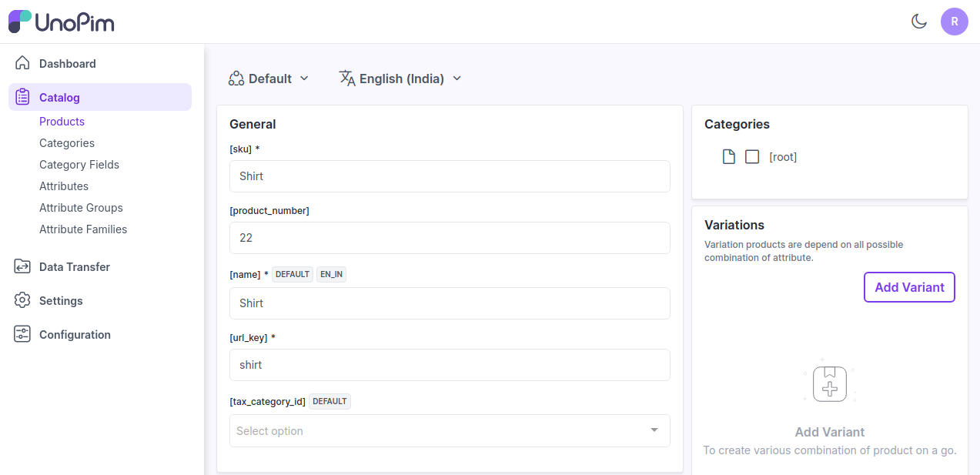Click the Catalog clipboard icon
Image resolution: width=980 pixels, height=475 pixels.
(22, 97)
